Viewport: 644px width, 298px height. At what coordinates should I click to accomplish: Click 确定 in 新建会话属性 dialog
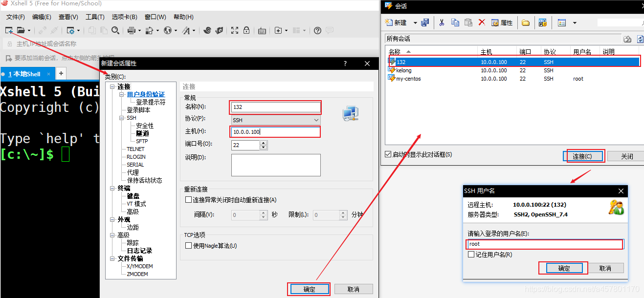tap(310, 289)
